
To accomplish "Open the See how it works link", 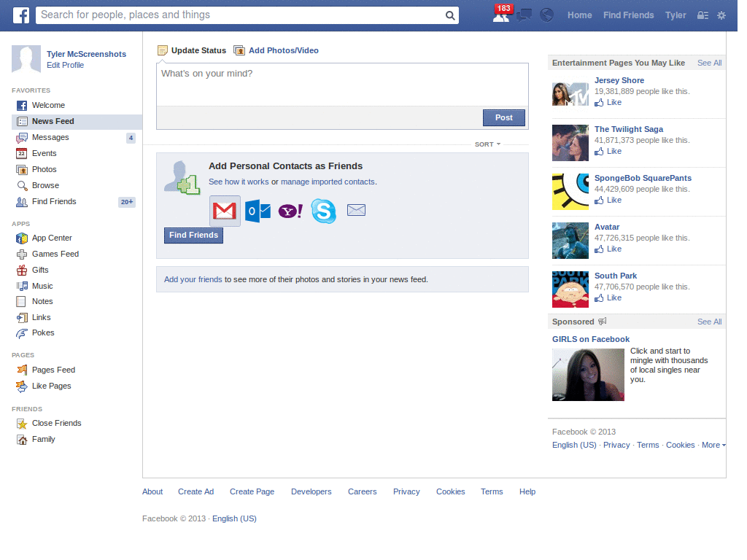I will coord(239,182).
